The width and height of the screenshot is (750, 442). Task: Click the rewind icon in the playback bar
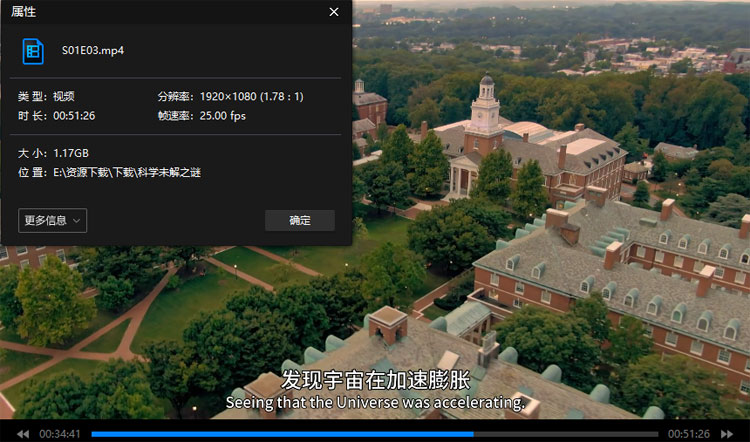[22, 434]
